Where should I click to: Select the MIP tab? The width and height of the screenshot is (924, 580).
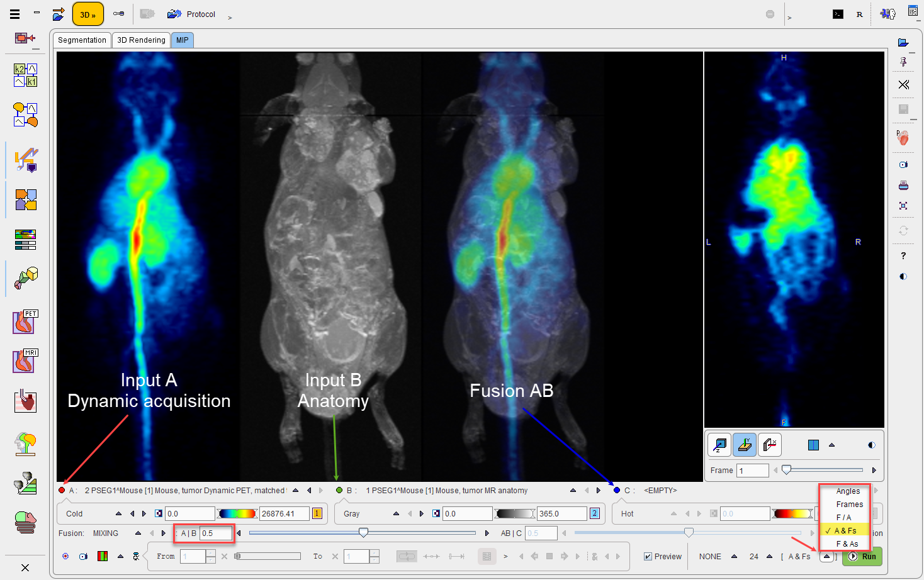182,40
